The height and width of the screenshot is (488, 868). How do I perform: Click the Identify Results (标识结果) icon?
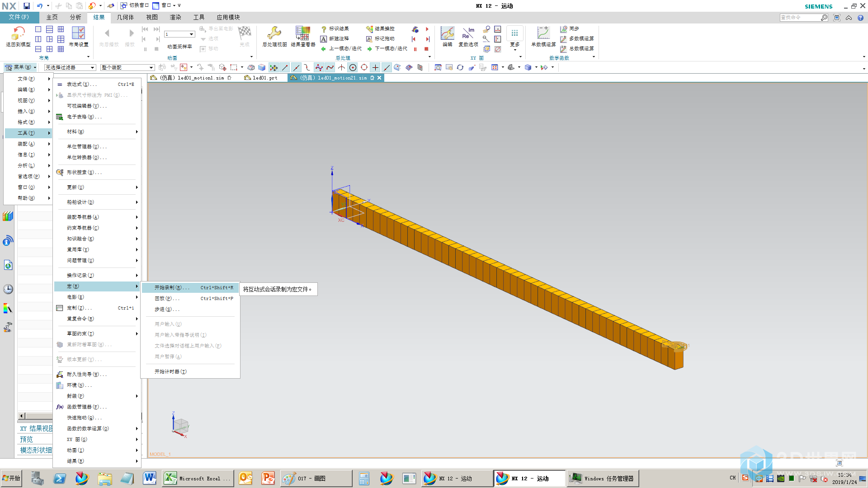click(324, 29)
